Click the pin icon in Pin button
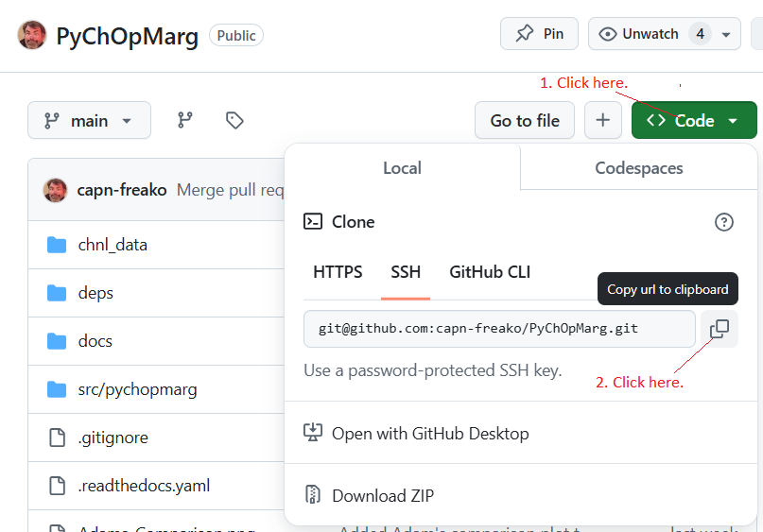Image resolution: width=763 pixels, height=532 pixels. 525,34
